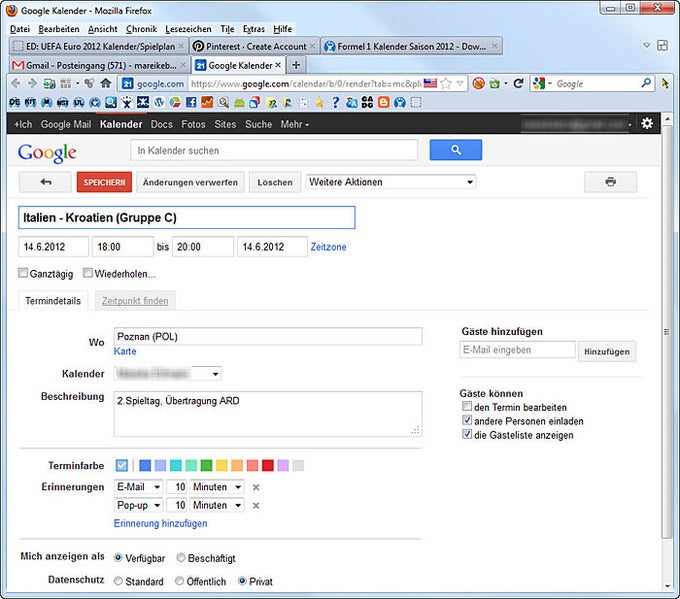Uncheck andere Personen einladen
The height and width of the screenshot is (599, 680).
click(467, 420)
